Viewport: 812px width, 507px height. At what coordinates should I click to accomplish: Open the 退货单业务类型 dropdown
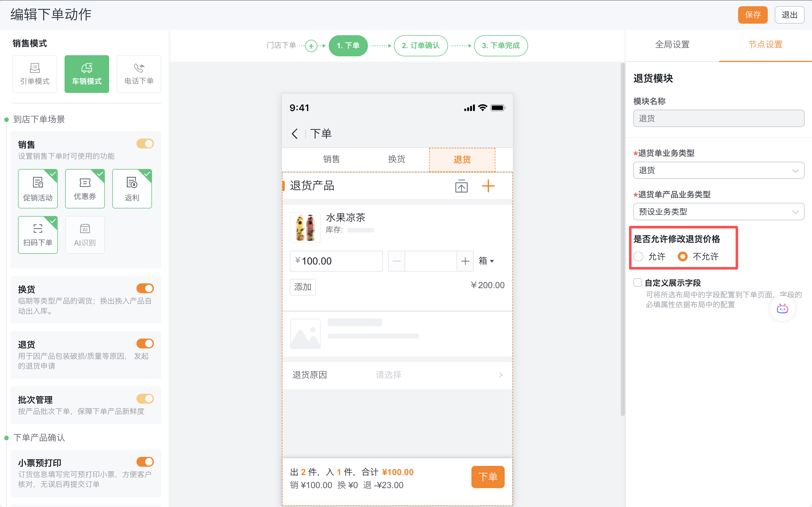click(x=718, y=170)
